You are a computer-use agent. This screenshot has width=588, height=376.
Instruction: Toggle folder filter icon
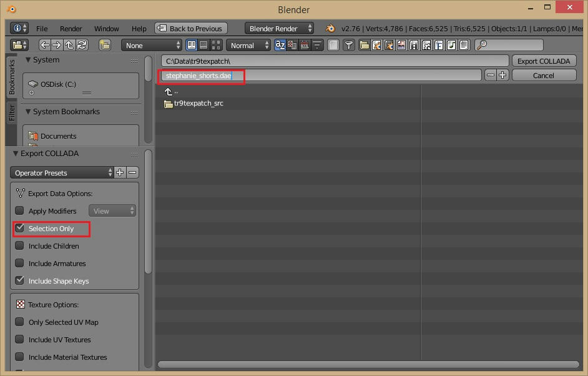click(x=364, y=45)
